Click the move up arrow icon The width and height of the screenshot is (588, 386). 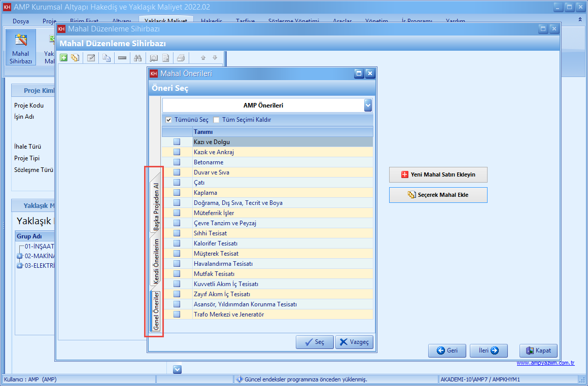pyautogui.click(x=203, y=58)
